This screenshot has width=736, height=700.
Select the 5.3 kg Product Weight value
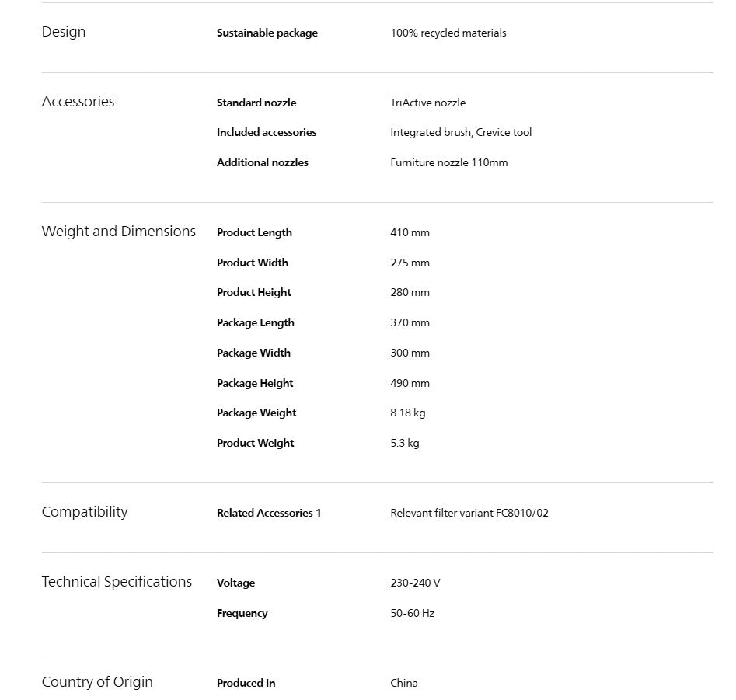(x=405, y=443)
